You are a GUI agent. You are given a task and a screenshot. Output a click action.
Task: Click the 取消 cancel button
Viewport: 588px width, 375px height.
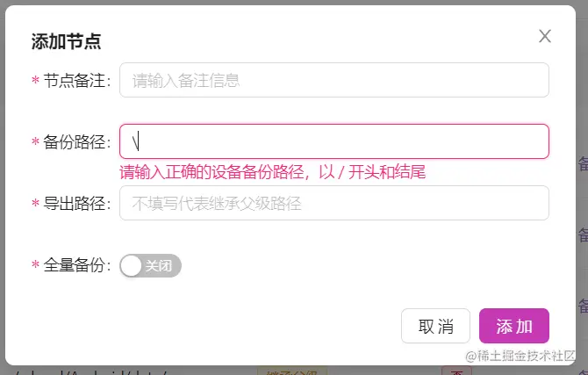tap(435, 326)
